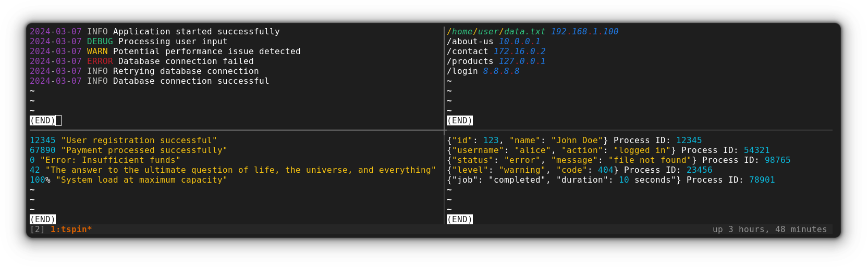This screenshot has height=268, width=868.
Task: Click the /login path entry
Action: (x=462, y=71)
